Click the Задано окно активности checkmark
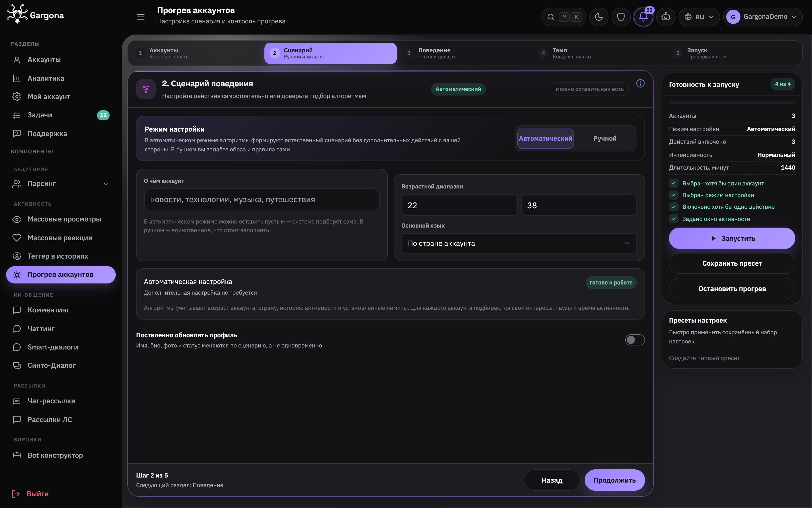Viewport: 812px width, 508px height. [673, 219]
